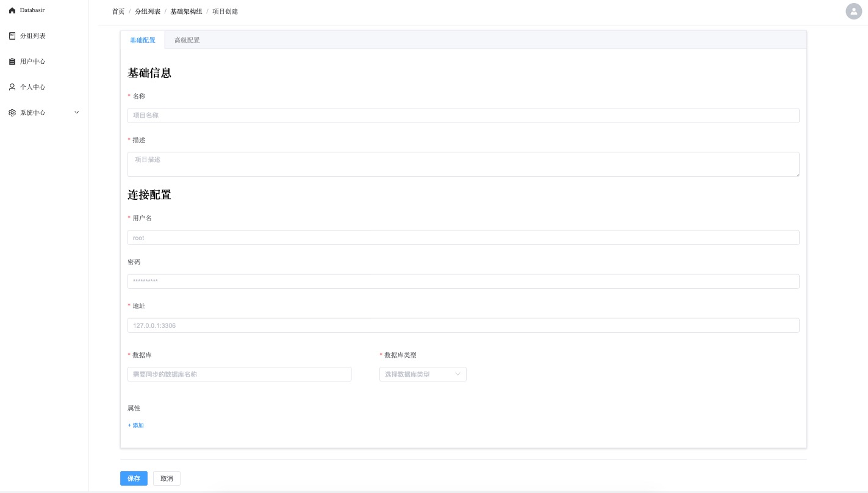Go to 基础架构组 in the breadcrumb
Viewport: 868px width, 493px height.
186,12
